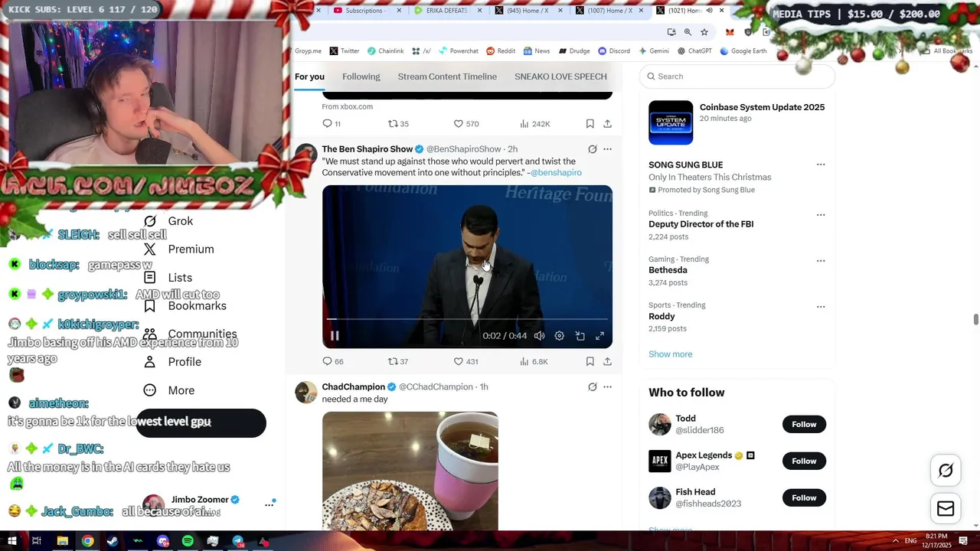Open Profile in the X sidebar
980x551 pixels.
tap(172, 362)
